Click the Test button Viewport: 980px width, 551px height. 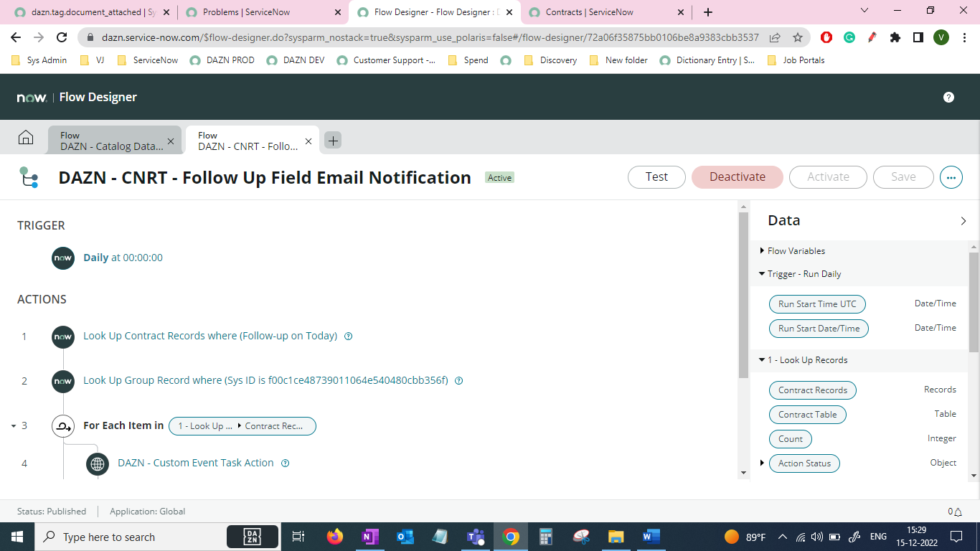(x=656, y=177)
